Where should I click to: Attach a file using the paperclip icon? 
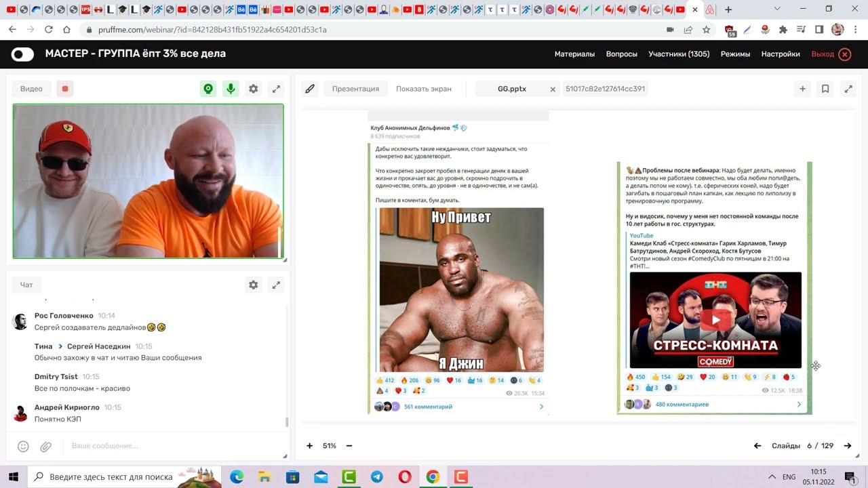pos(46,446)
